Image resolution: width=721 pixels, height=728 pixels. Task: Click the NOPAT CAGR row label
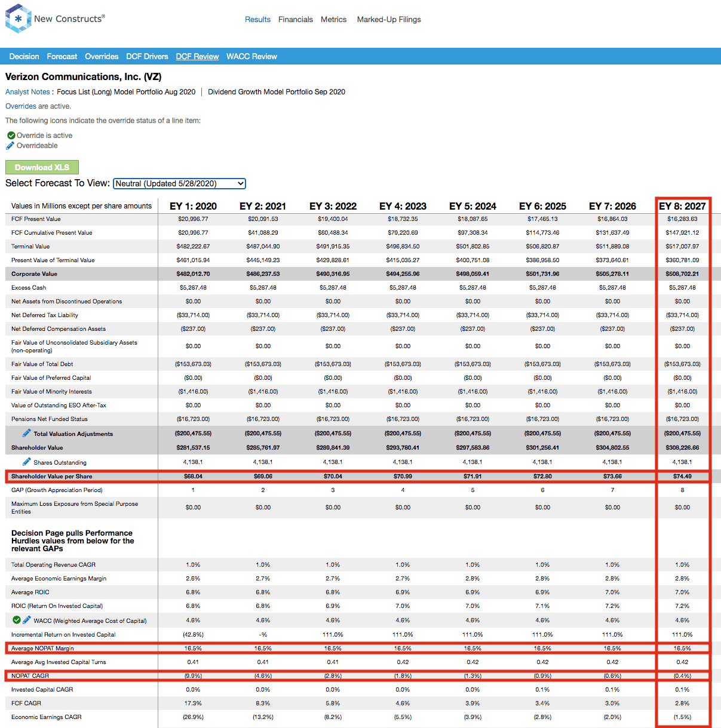[30, 676]
